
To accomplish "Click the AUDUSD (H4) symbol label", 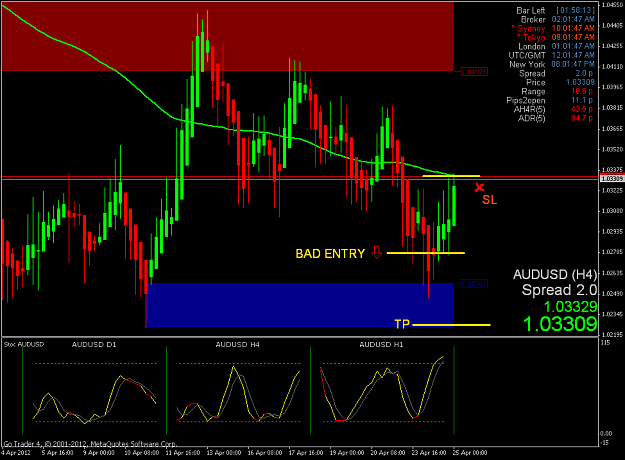I will [555, 275].
